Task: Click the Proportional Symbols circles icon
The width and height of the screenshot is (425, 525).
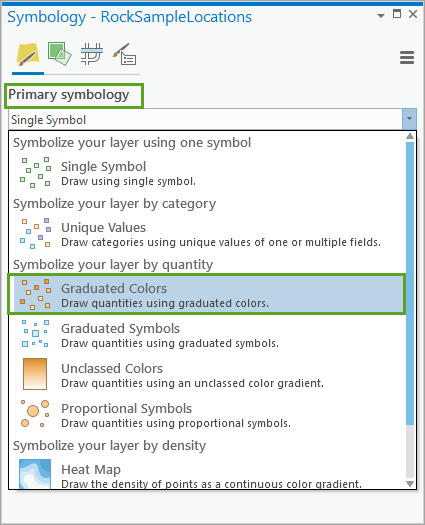Action: click(x=35, y=414)
